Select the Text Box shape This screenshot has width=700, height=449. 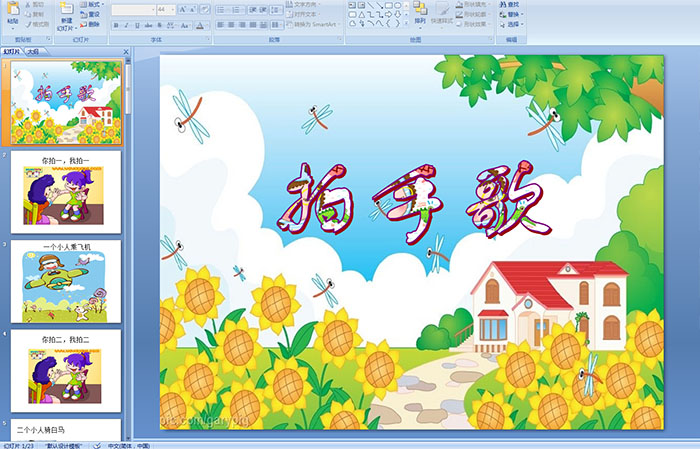coord(352,5)
